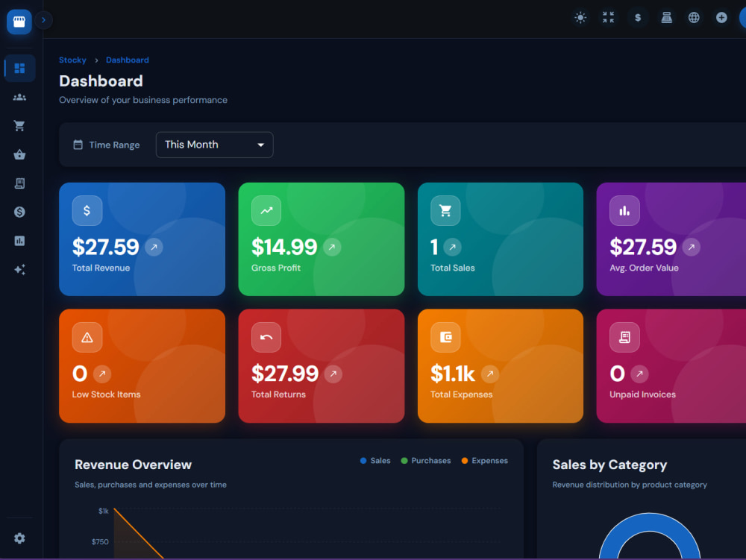Click the orange Expenses line in chart
The image size is (746, 560).
139,533
